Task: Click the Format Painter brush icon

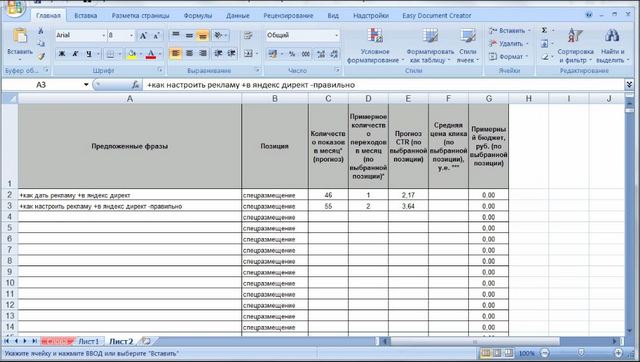Action: pyautogui.click(x=41, y=56)
